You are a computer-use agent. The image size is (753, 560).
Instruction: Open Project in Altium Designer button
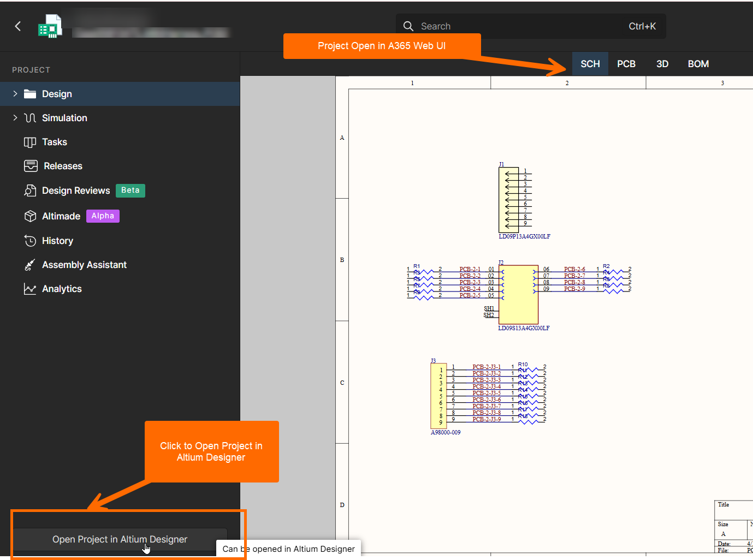pos(120,539)
